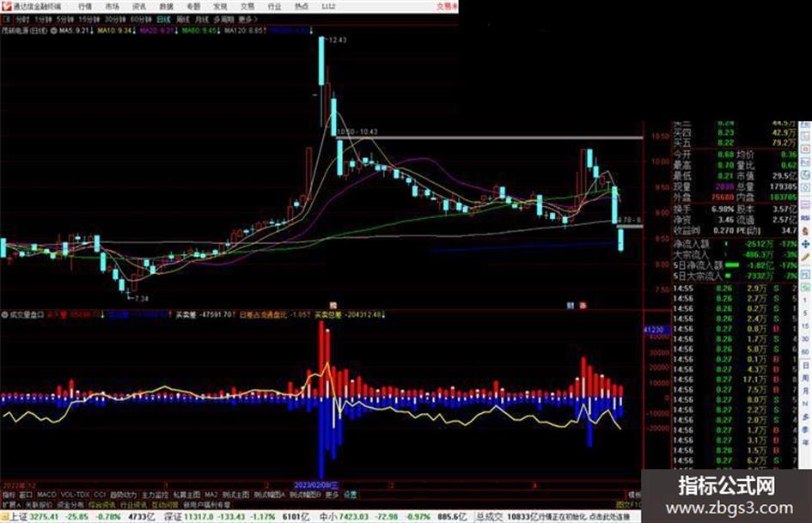
Task: Select the MA2 indicator tab
Action: point(211,495)
